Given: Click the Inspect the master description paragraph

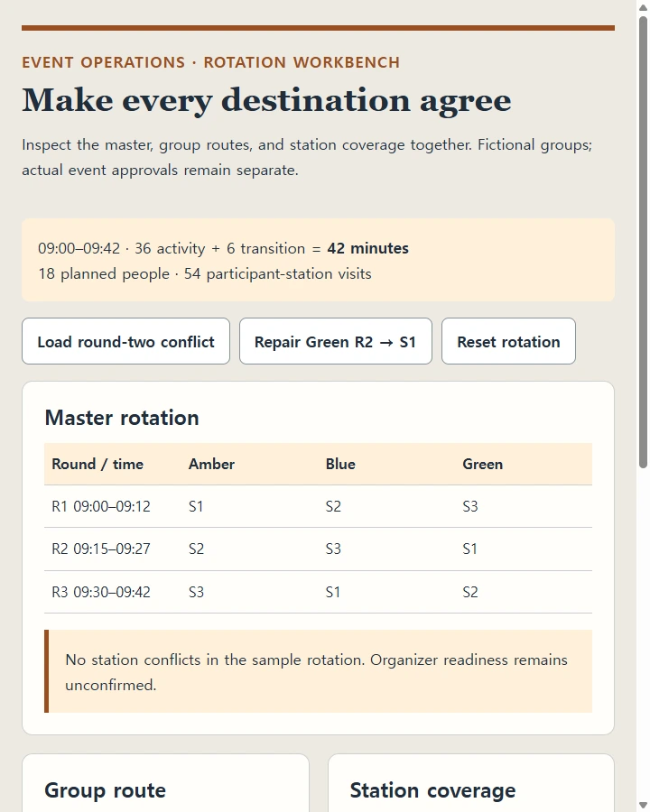Looking at the screenshot, I should [307, 157].
